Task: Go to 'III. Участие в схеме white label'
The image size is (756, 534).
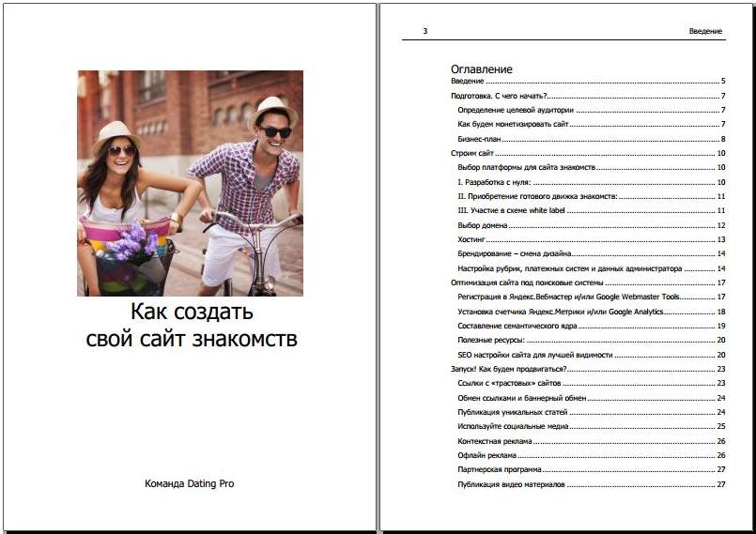Action: coord(511,210)
